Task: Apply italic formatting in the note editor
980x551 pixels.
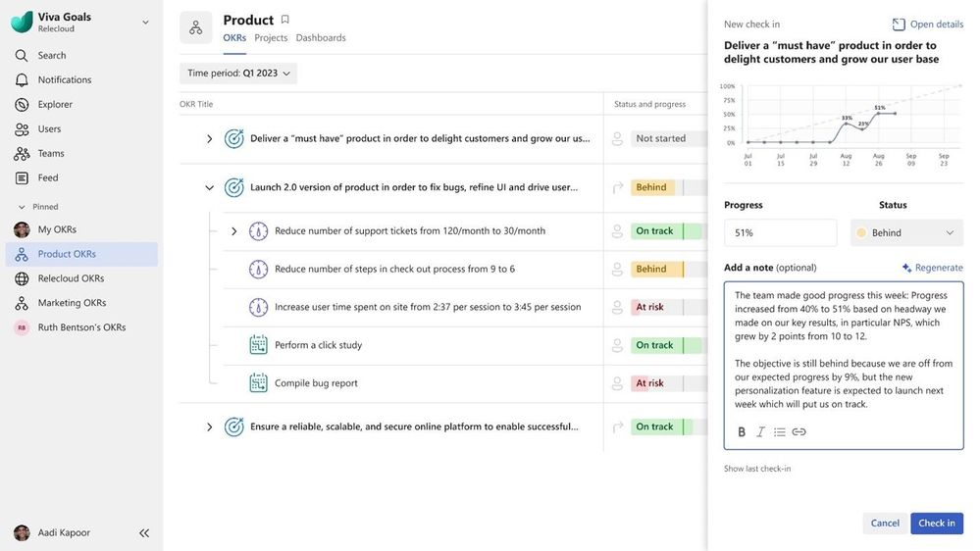Action: coord(760,432)
